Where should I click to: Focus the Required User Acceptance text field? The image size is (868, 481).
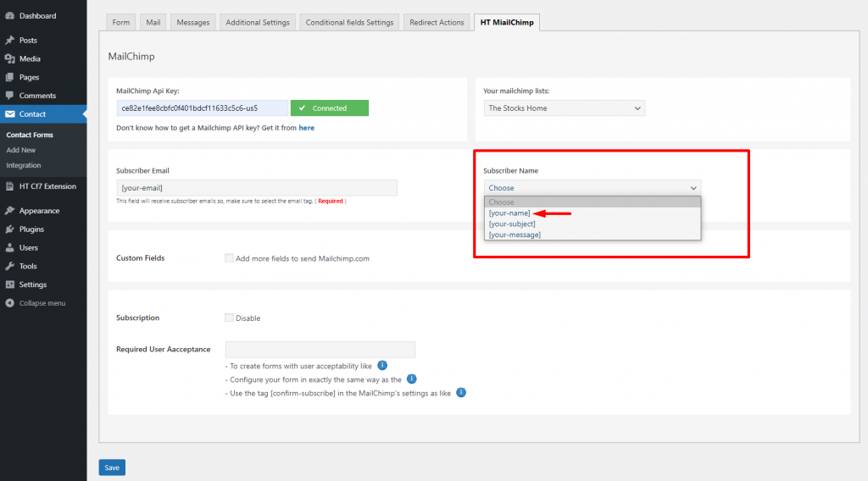(x=320, y=350)
